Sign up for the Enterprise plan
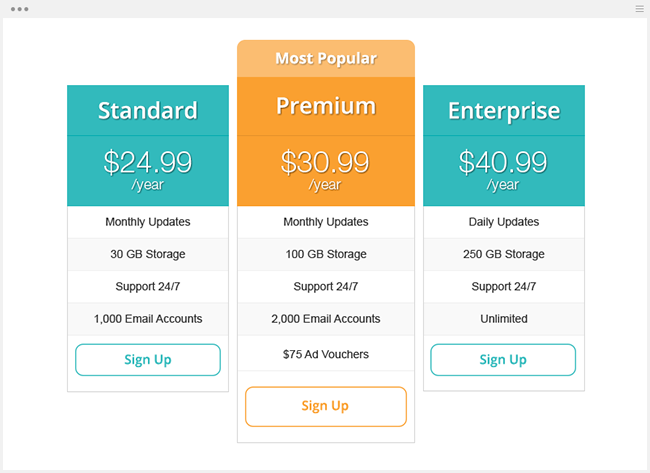The width and height of the screenshot is (650, 473). (x=503, y=360)
